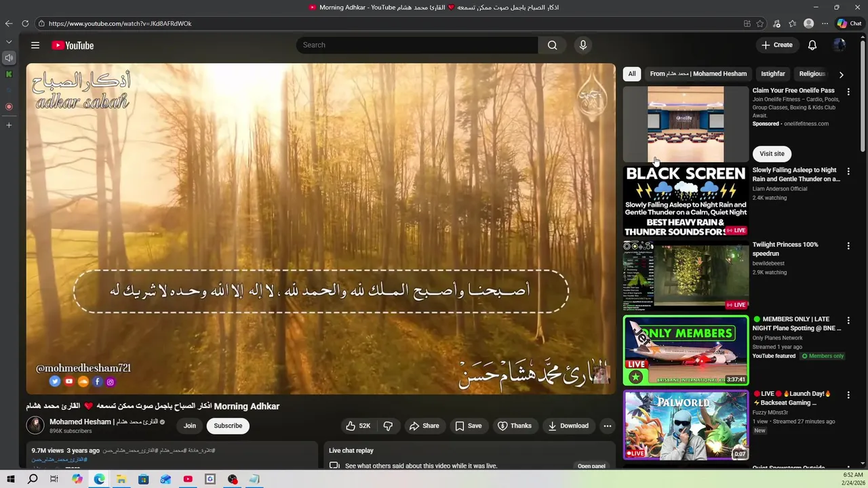Open the Edge favorites hub icon
This screenshot has width=868, height=488.
tap(792, 23)
